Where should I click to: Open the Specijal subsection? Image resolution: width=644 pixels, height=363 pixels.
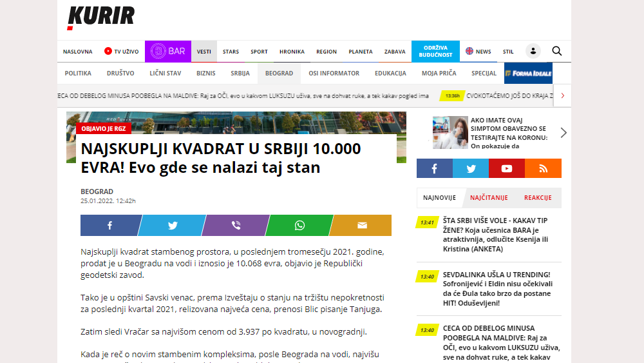coord(484,73)
